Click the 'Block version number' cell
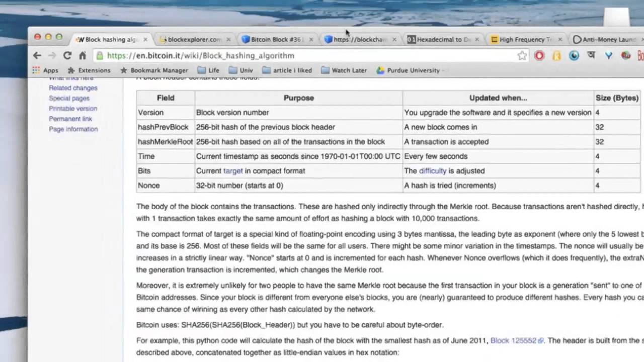The image size is (644, 362). 299,113
